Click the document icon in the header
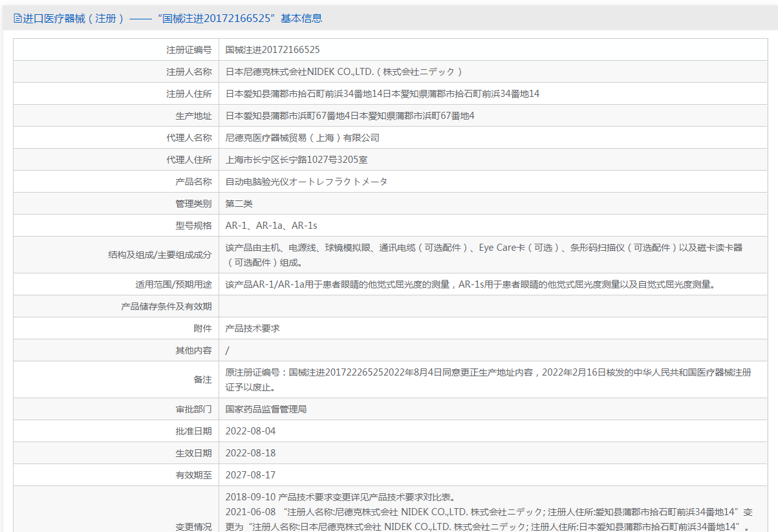The width and height of the screenshot is (778, 532). [17, 18]
